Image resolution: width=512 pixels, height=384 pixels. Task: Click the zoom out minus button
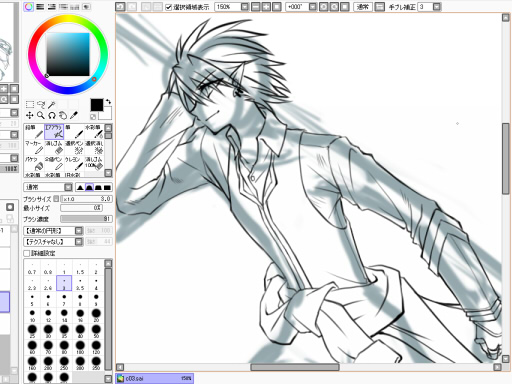click(x=255, y=7)
